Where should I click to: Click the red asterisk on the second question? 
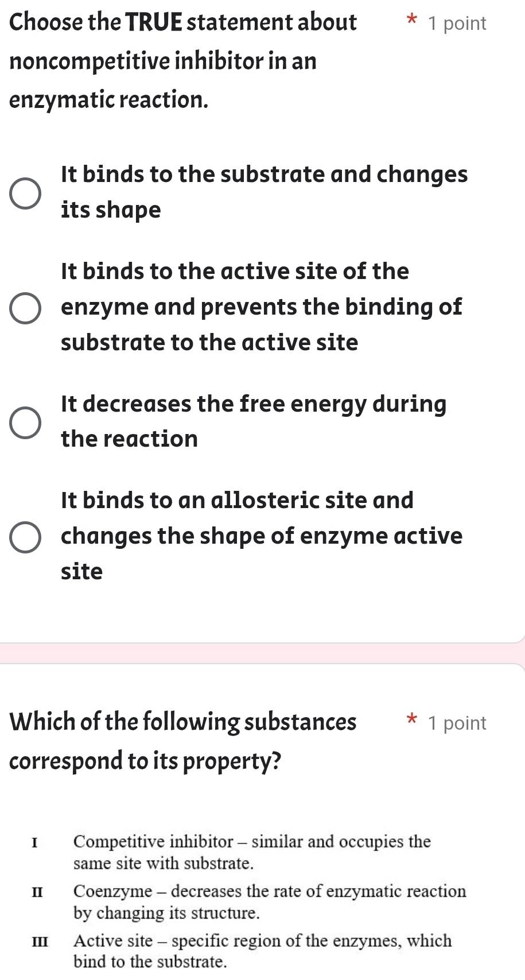[412, 719]
